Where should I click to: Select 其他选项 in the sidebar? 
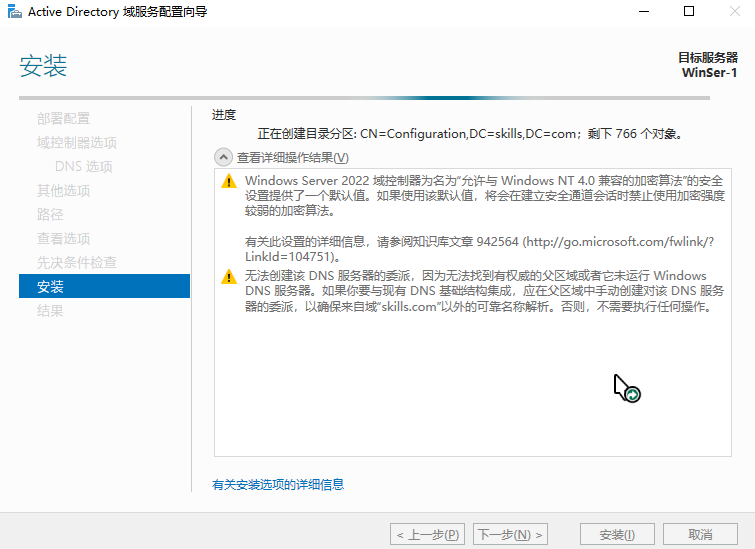[63, 191]
